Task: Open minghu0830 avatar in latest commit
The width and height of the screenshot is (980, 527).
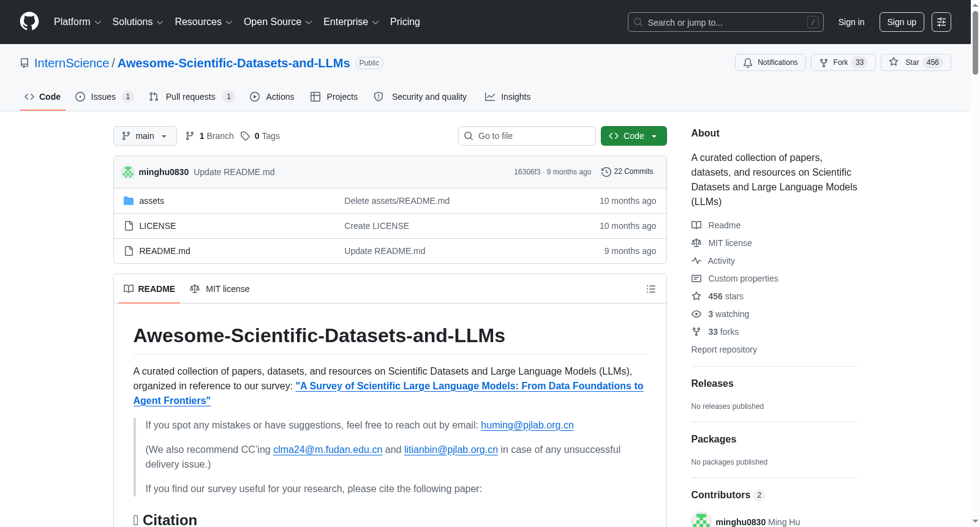Action: [128, 172]
